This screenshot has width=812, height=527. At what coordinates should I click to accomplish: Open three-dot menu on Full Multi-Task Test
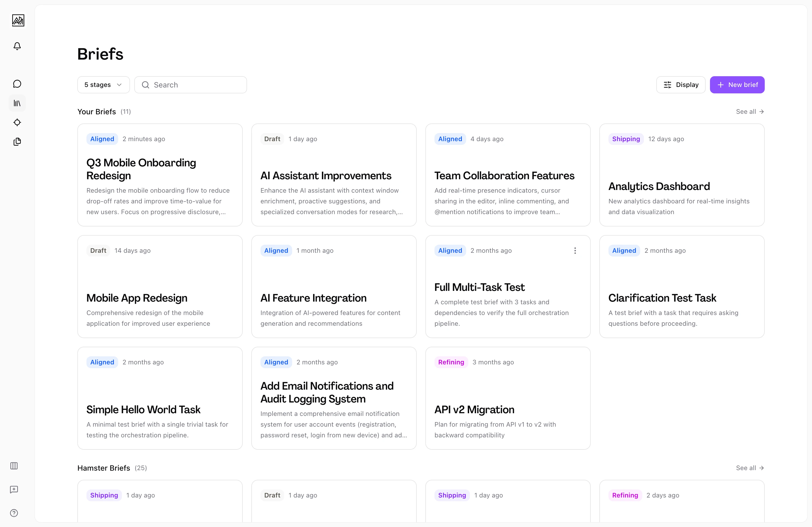[x=575, y=251]
